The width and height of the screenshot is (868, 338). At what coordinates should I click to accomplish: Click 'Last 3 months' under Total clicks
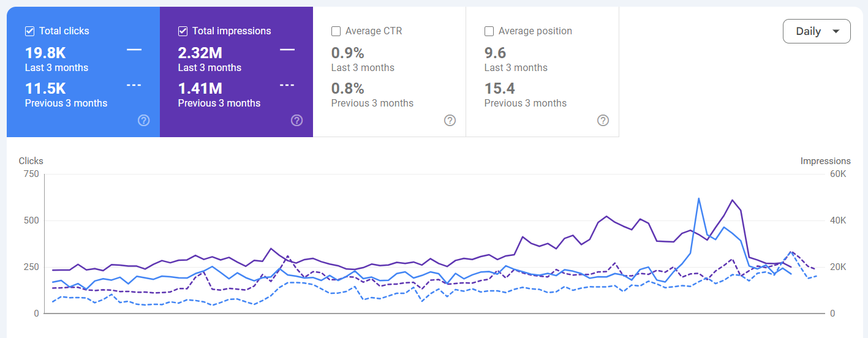pos(56,67)
